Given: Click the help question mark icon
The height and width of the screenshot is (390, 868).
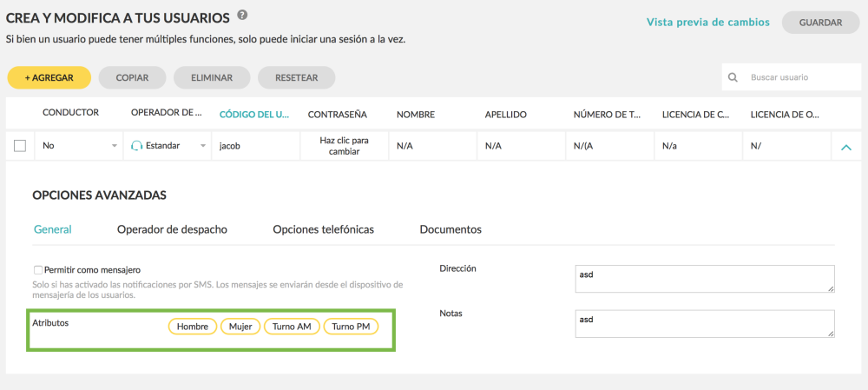Looking at the screenshot, I should (242, 15).
